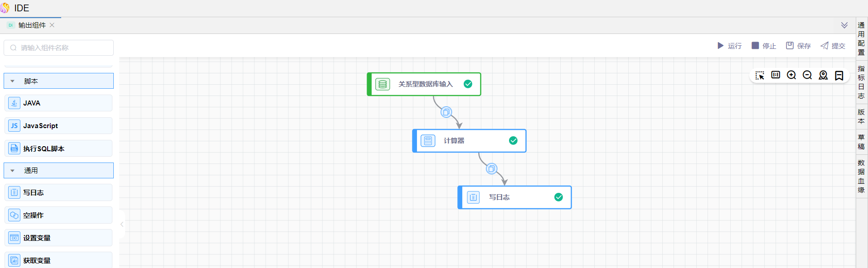
Task: Click the 提交 submit button
Action: click(x=833, y=46)
